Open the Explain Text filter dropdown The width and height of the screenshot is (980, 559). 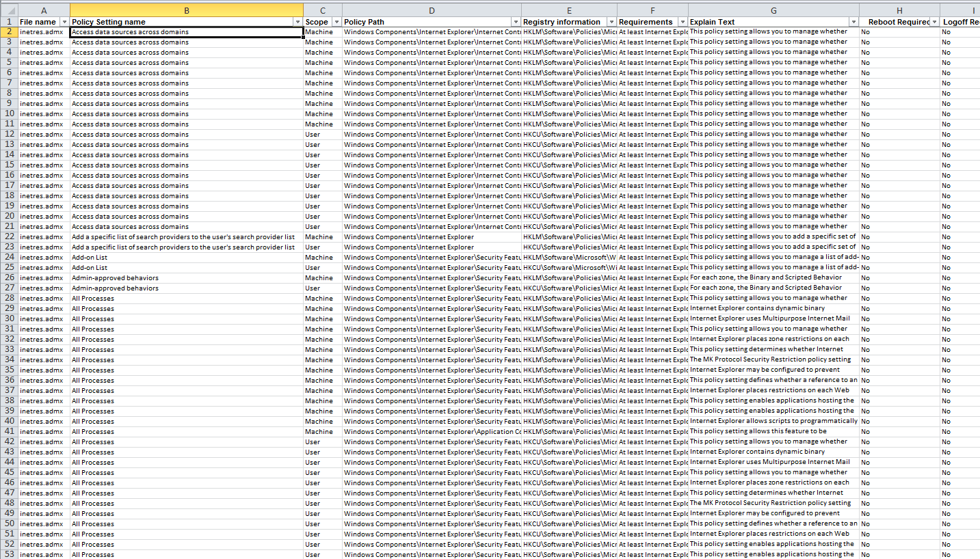point(853,23)
